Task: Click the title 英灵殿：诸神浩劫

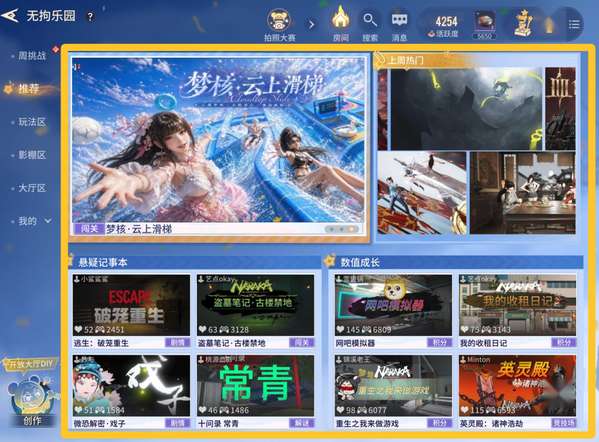Action: 492,423
